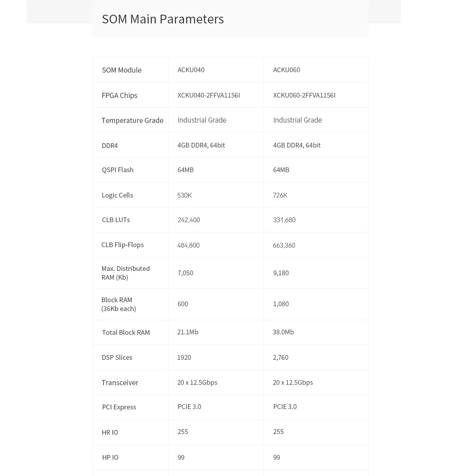
Task: Select the 1920 DSP Slices value
Action: pyautogui.click(x=184, y=357)
